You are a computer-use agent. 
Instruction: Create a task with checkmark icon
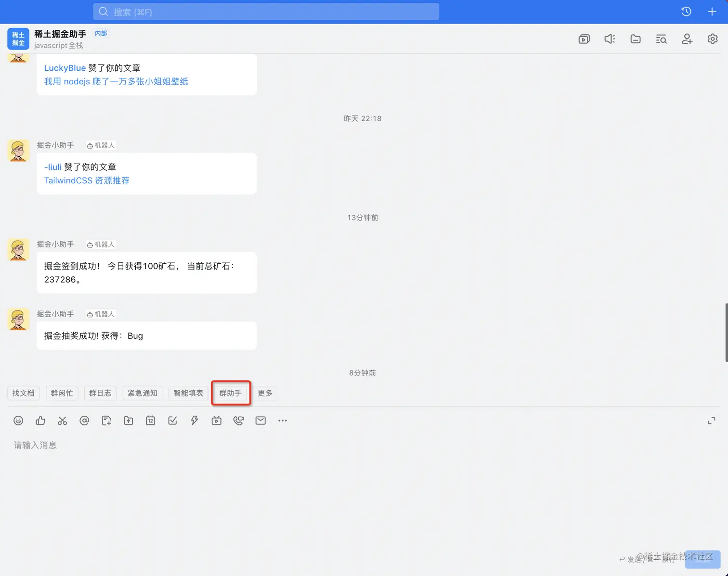172,421
